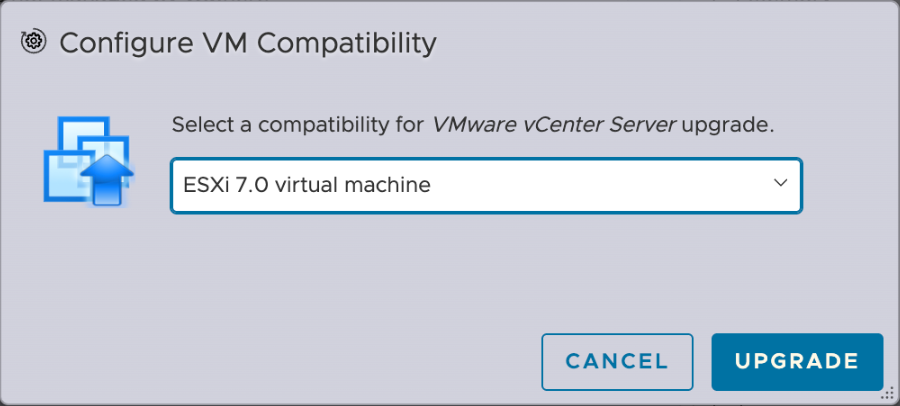This screenshot has width=900, height=406.
Task: Click the word 'upgrade.' ending the label
Action: tap(728, 126)
